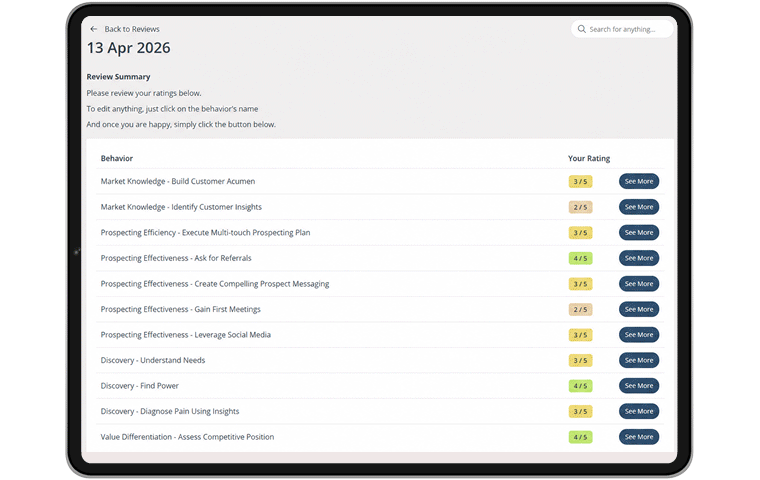Viewport: 760px width, 480px height.
Task: Open the Back to Reviews link
Action: pyautogui.click(x=132, y=29)
